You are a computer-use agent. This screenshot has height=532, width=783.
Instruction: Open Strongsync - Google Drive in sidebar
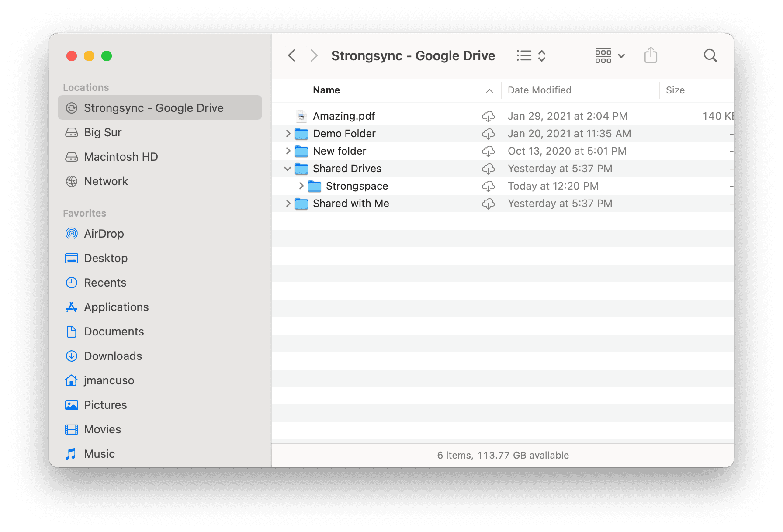(x=160, y=108)
